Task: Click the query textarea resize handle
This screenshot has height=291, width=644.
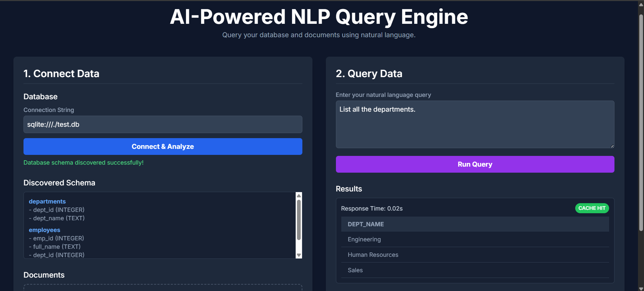Action: 612,146
